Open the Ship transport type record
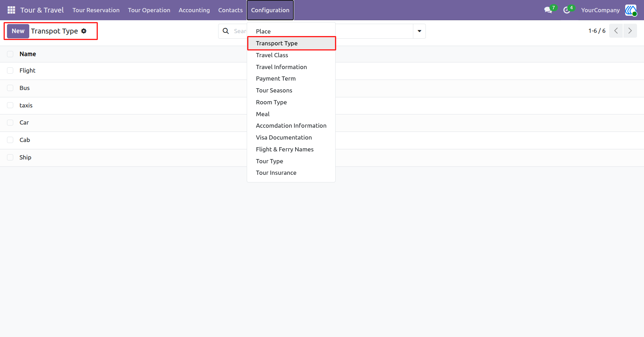Image resolution: width=644 pixels, height=337 pixels. point(25,157)
